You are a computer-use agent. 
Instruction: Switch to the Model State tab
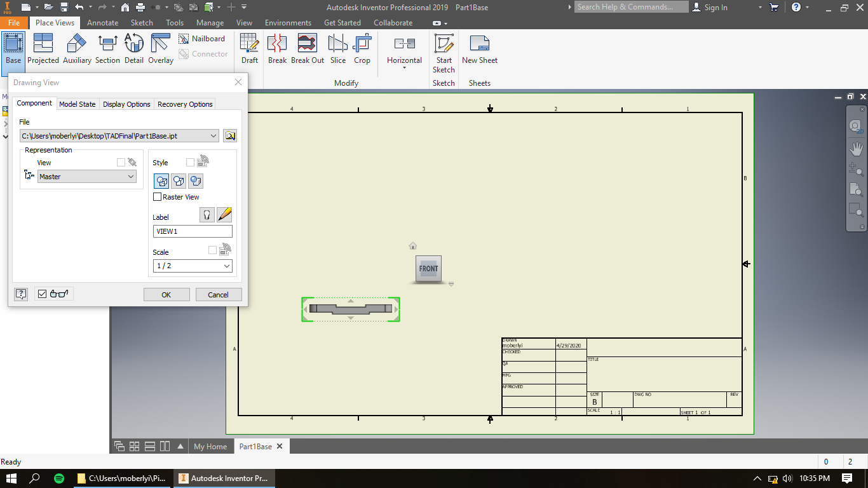point(78,104)
